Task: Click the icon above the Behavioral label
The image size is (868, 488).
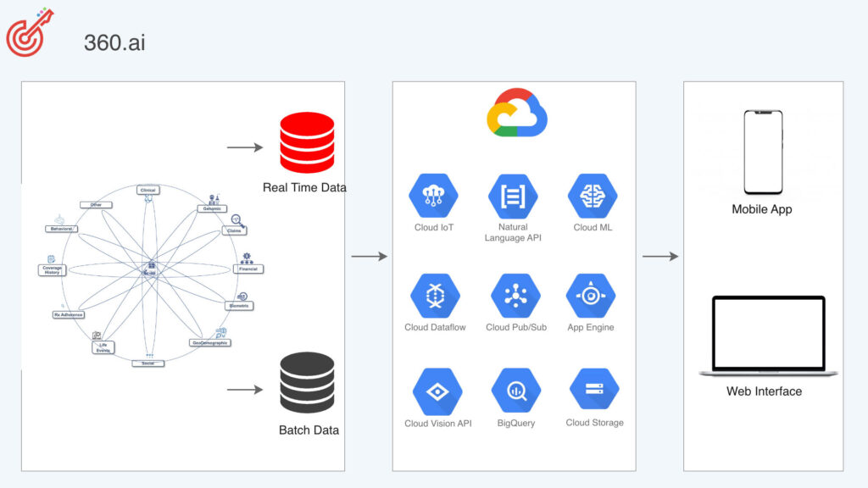Action: 59,220
